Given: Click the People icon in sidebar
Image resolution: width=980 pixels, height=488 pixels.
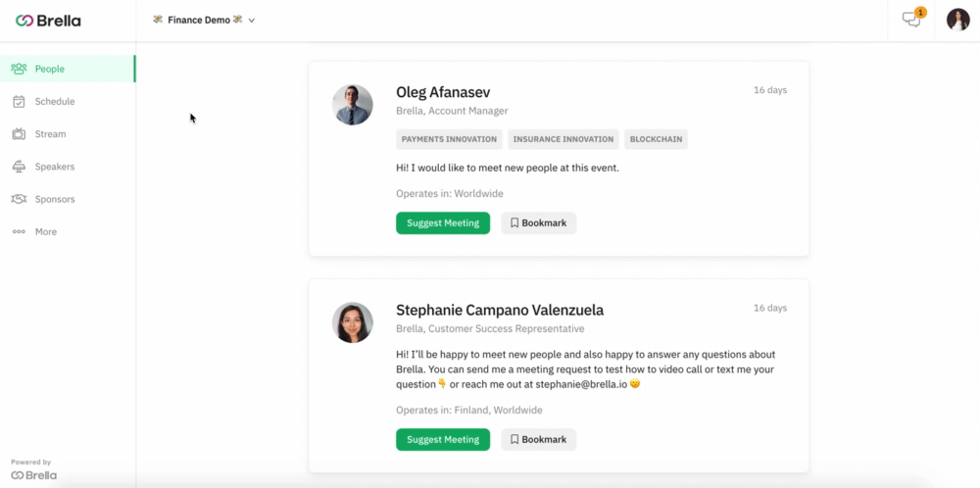Looking at the screenshot, I should (19, 69).
